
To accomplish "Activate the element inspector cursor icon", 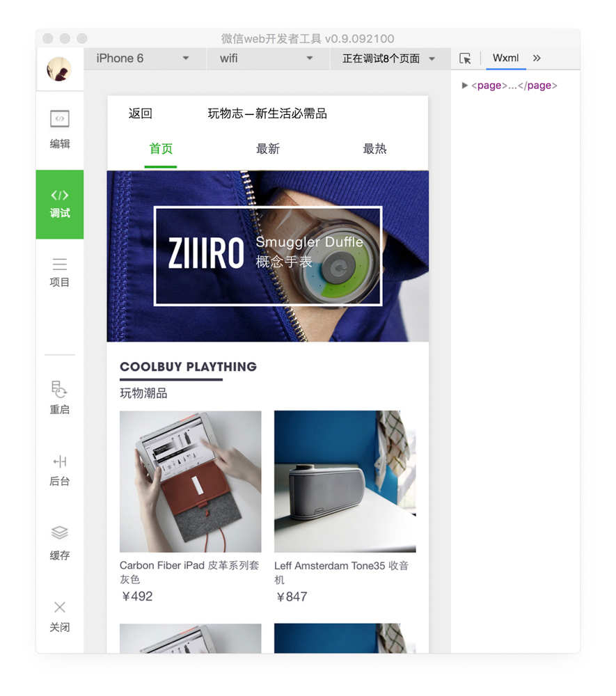I will click(465, 58).
